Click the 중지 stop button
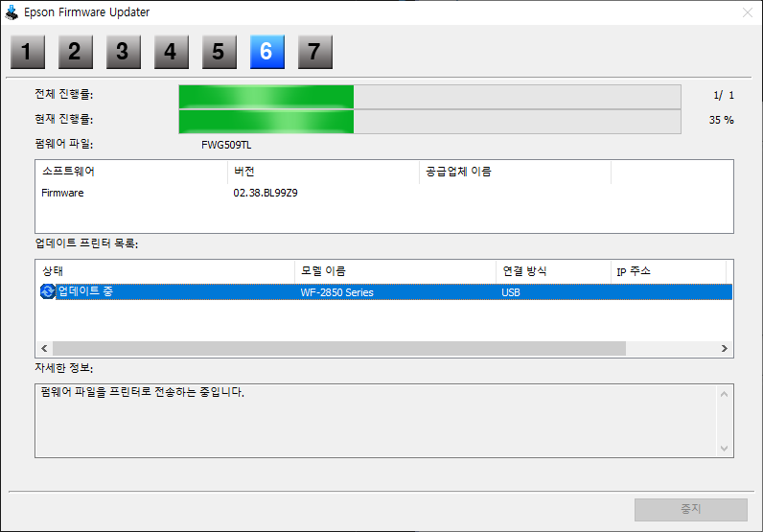Viewport: 763px width, 532px height. tap(690, 509)
